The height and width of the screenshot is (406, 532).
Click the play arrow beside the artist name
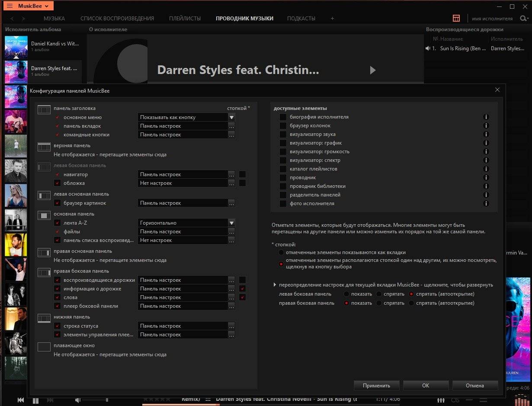pyautogui.click(x=373, y=70)
